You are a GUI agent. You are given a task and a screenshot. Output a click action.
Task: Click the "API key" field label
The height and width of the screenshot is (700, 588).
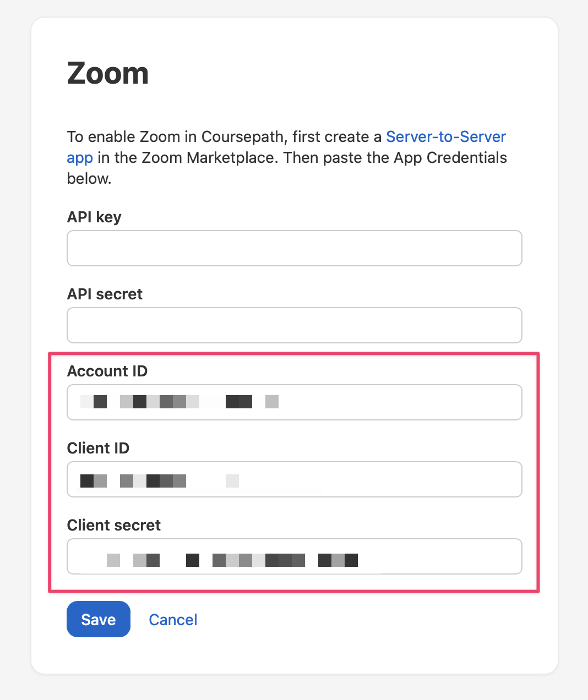coord(94,217)
